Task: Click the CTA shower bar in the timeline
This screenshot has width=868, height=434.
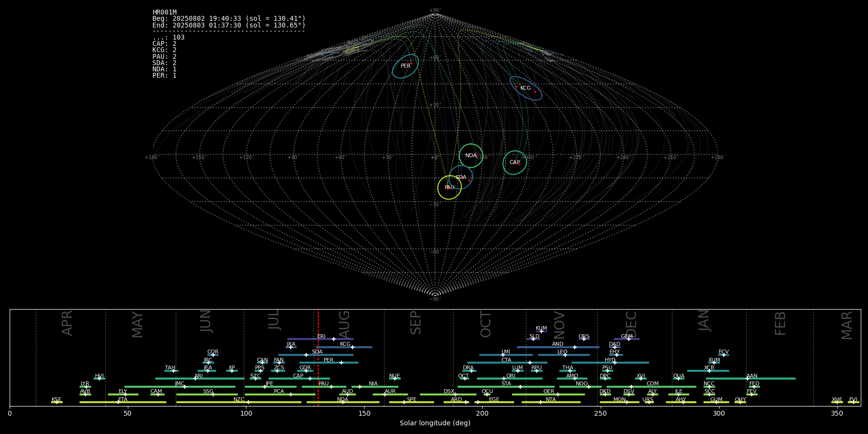Action: point(507,363)
